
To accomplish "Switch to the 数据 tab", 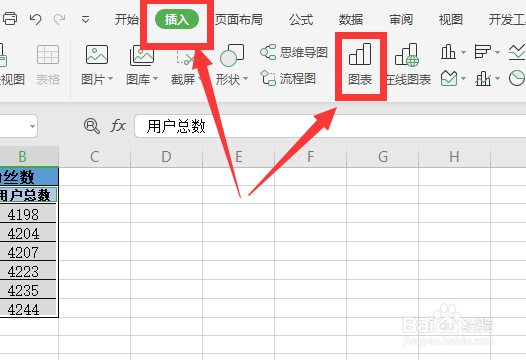I will point(351,19).
